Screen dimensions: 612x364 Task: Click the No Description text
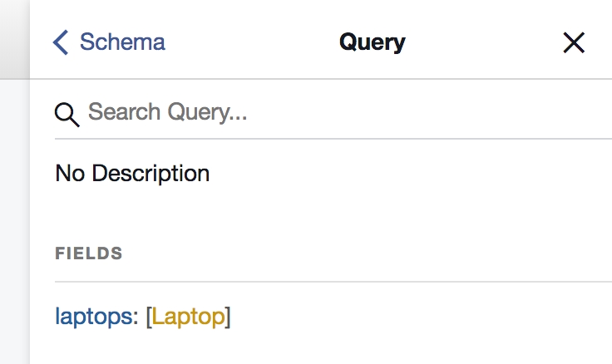(x=132, y=174)
